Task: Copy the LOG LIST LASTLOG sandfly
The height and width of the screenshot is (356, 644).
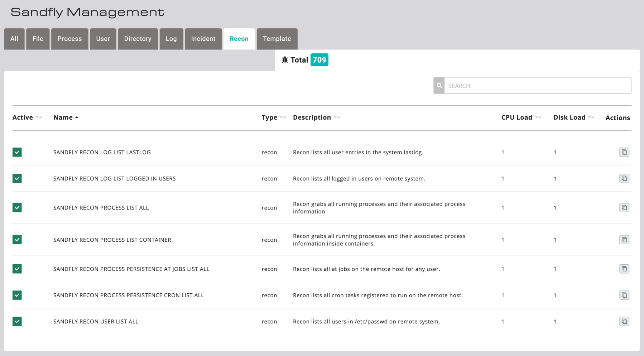Action: 624,152
